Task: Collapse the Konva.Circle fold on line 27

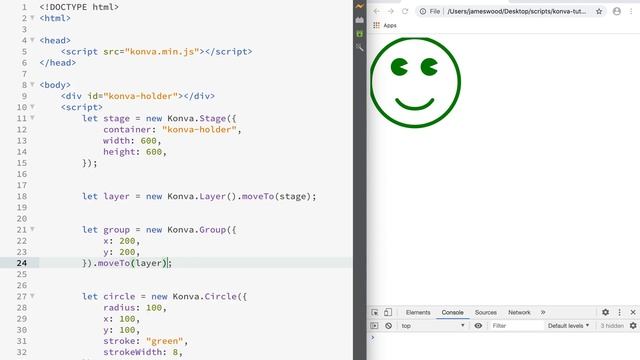Action: pos(32,296)
